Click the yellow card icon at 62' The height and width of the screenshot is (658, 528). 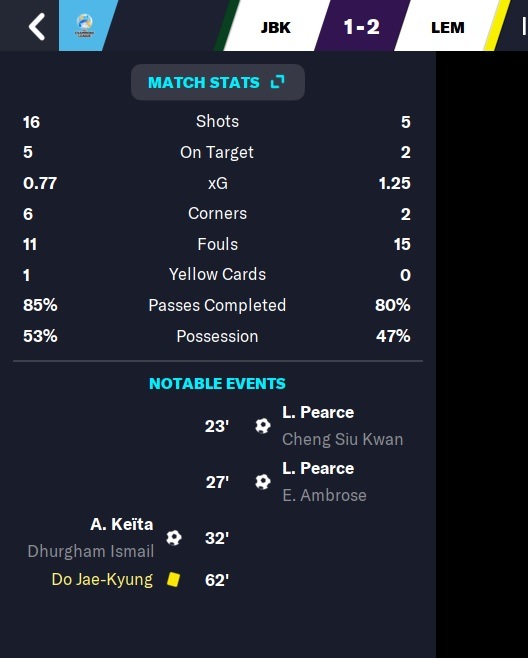173,580
